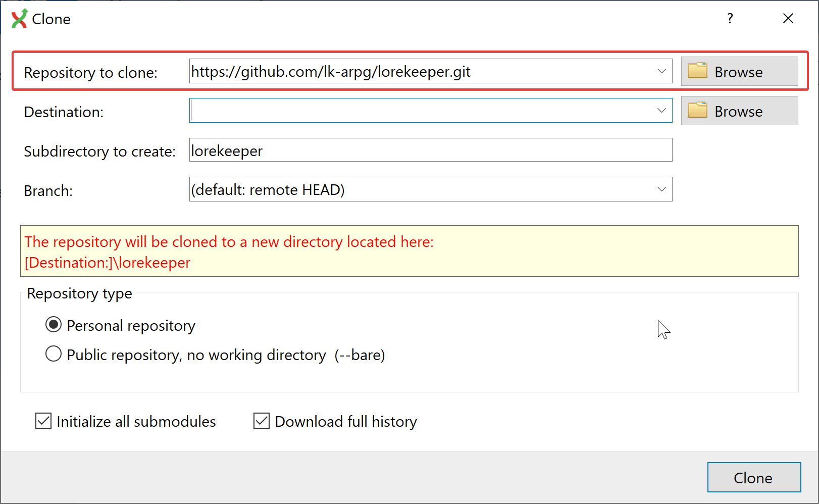Open the Branch dropdown list
The height and width of the screenshot is (504, 819).
point(661,189)
